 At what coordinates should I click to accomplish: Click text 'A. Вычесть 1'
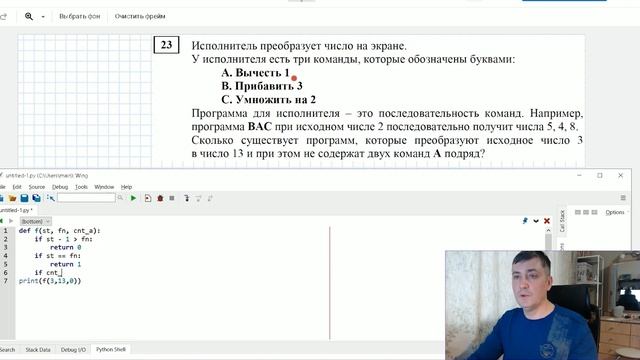[x=255, y=73]
